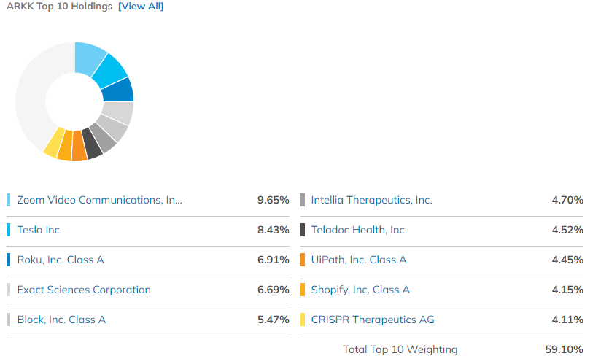This screenshot has height=364, width=609.
Task: Select UiPath, Inc. Class A link
Action: (x=359, y=260)
